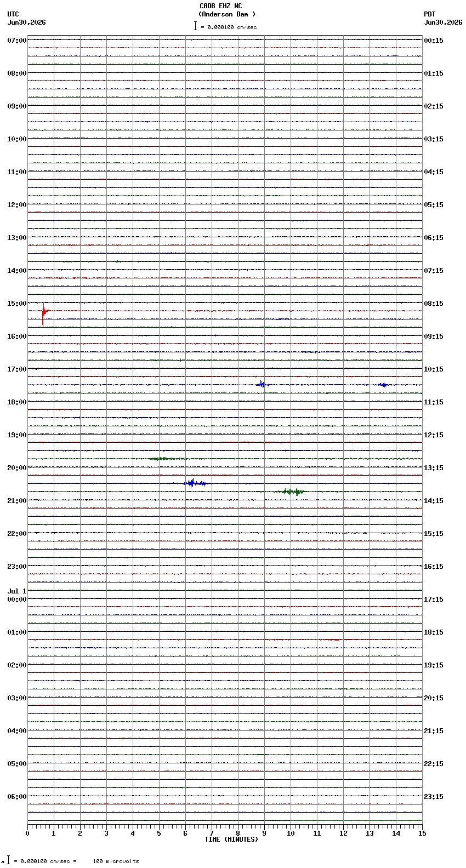Viewport: 466px width, 868px height.
Task: Click the 5 minute axis tick label
Action: [159, 833]
